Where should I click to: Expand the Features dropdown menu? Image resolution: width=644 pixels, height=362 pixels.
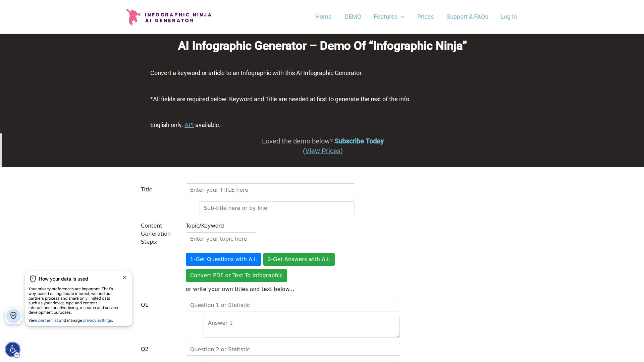(389, 17)
